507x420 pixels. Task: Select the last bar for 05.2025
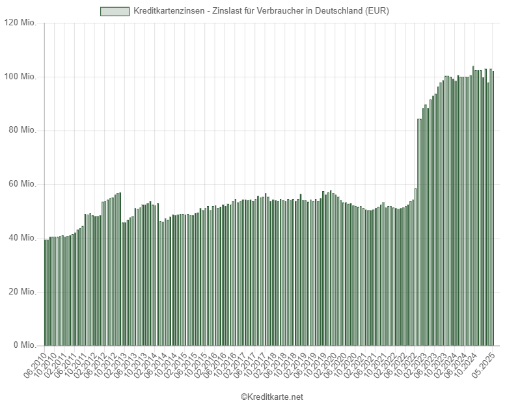click(x=493, y=209)
